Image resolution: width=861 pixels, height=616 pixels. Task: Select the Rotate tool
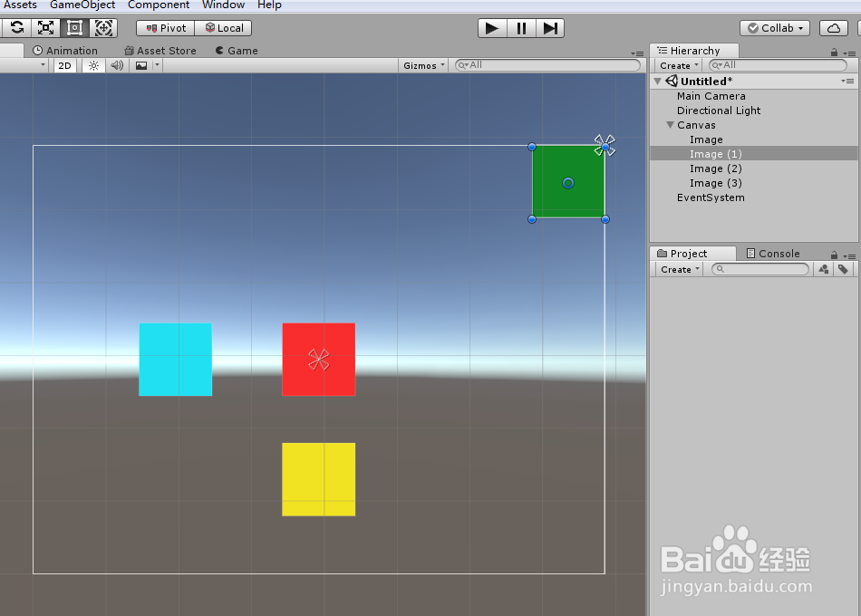(16, 27)
